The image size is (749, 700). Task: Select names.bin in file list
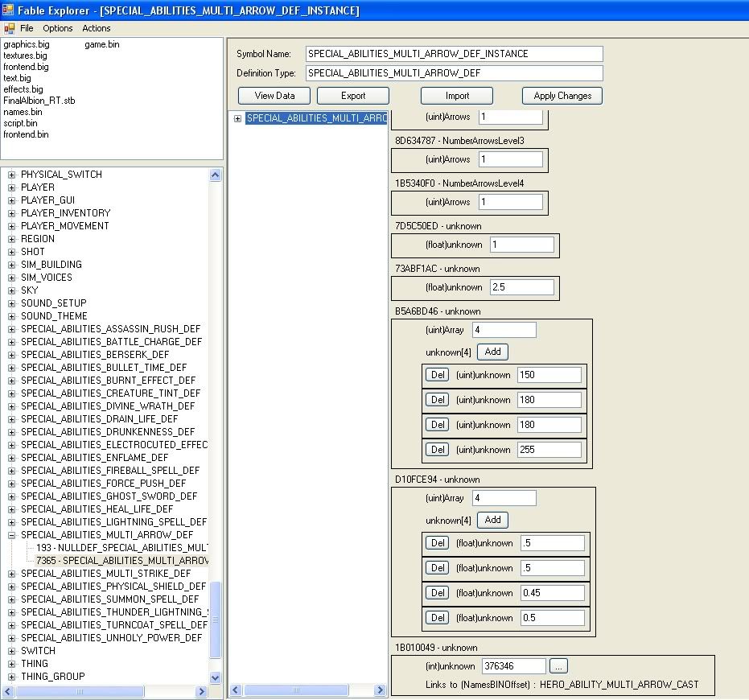(23, 112)
